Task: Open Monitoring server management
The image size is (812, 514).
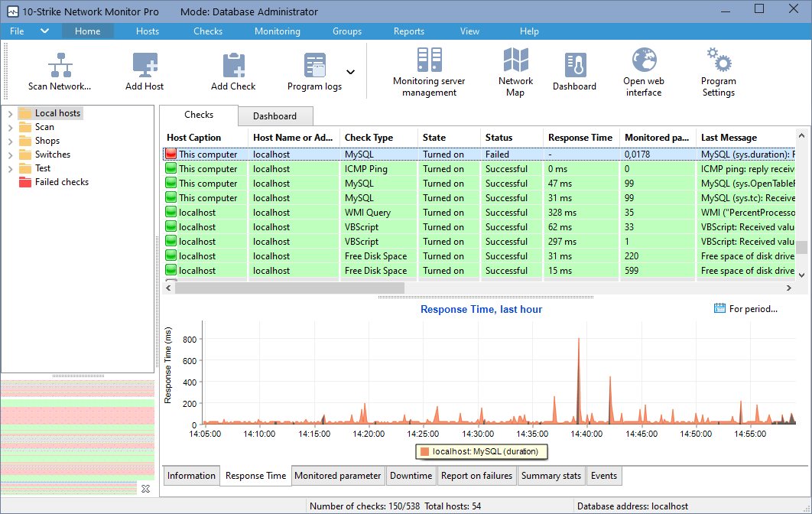Action: (429, 72)
